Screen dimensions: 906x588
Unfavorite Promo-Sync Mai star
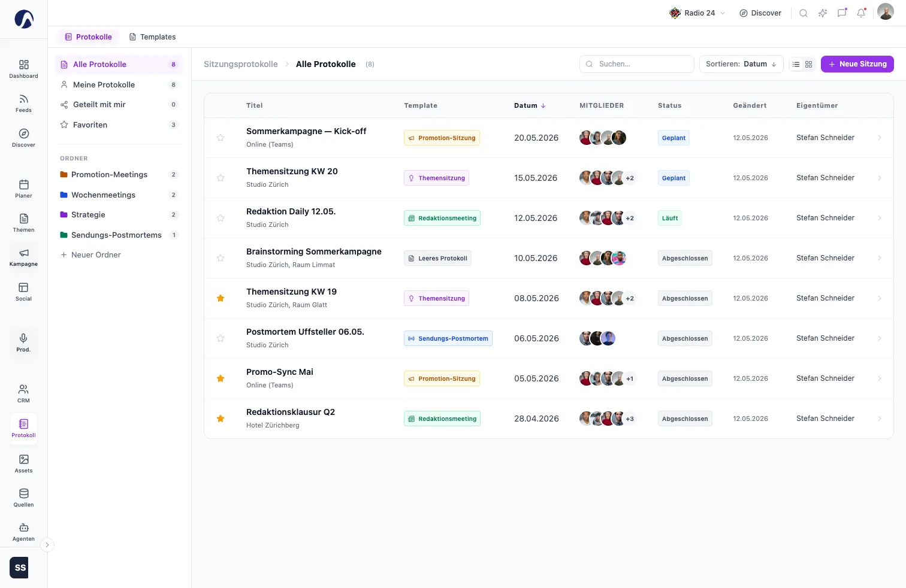click(221, 378)
